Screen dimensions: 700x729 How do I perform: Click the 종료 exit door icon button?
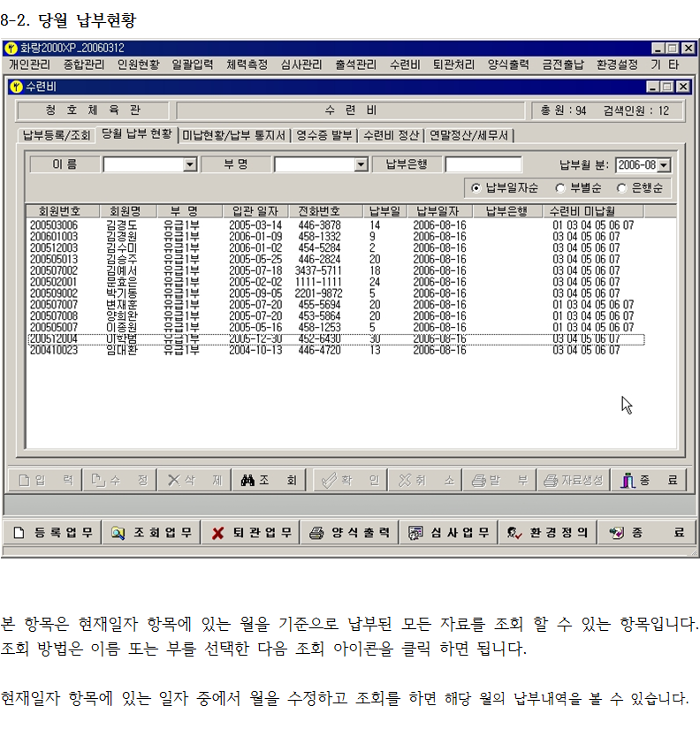(x=651, y=480)
